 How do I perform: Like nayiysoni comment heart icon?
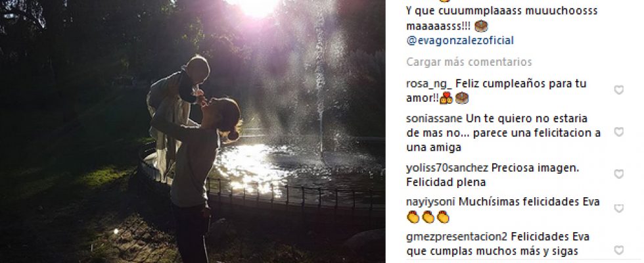tap(618, 209)
